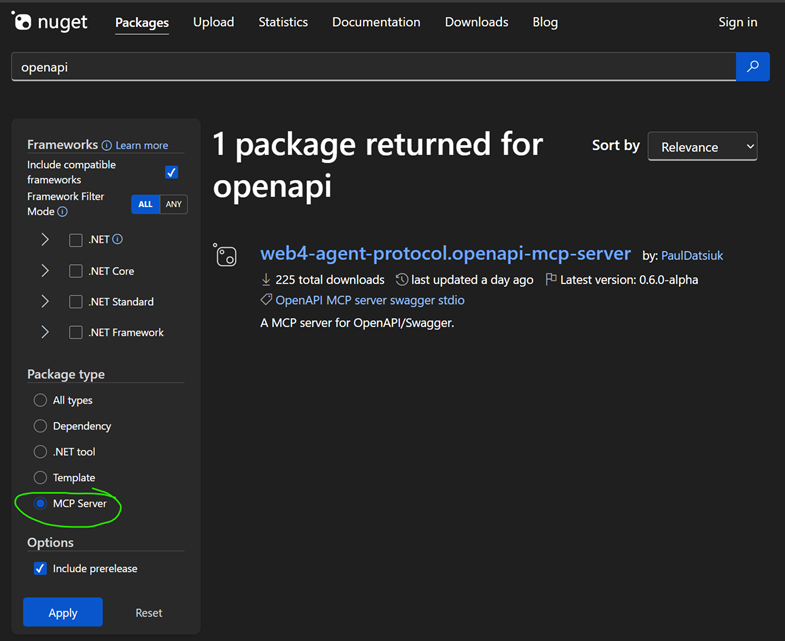Click the stdio tag
The image size is (785, 641).
point(452,300)
